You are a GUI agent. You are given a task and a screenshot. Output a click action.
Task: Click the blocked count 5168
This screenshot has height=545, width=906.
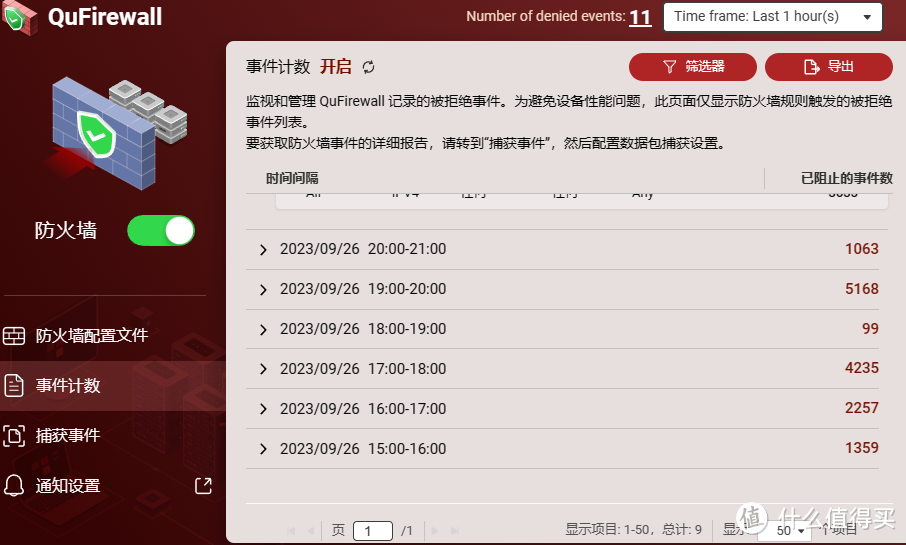click(x=862, y=289)
